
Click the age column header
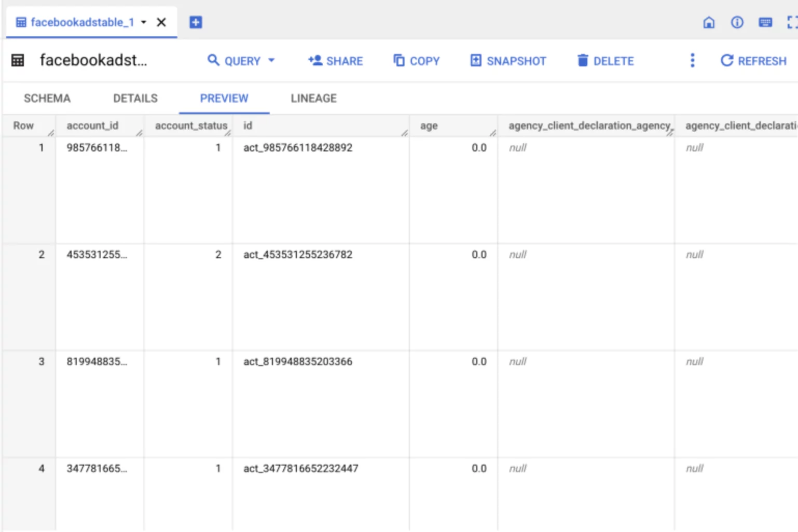(x=429, y=125)
